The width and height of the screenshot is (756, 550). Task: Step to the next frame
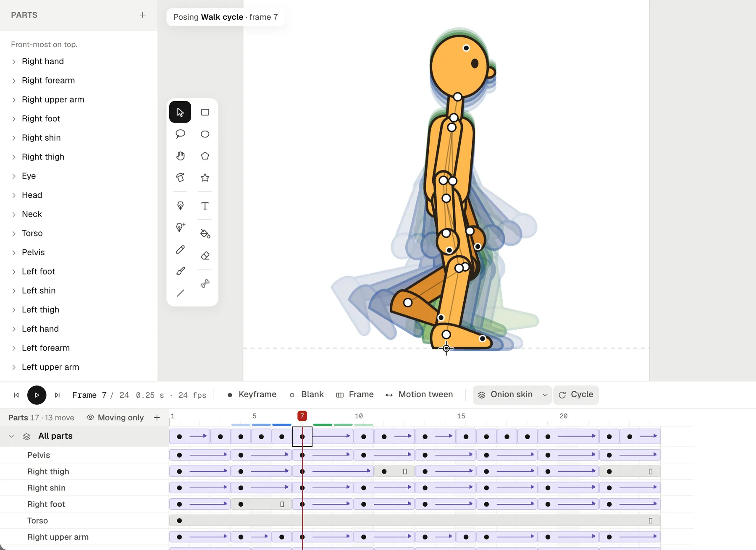tap(58, 395)
